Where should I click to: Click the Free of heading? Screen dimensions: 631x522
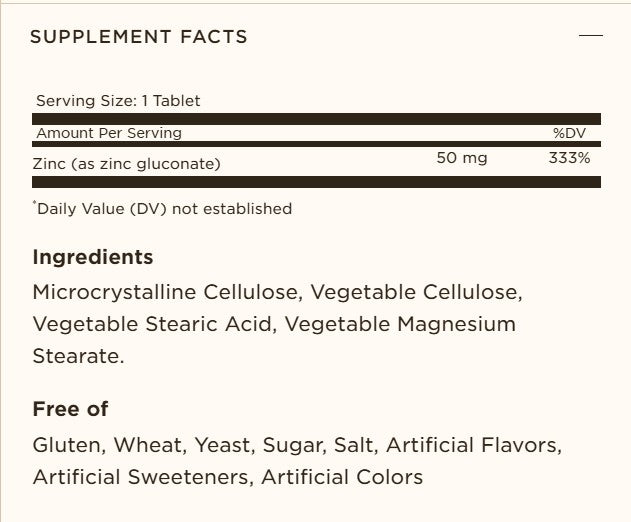[x=70, y=409]
